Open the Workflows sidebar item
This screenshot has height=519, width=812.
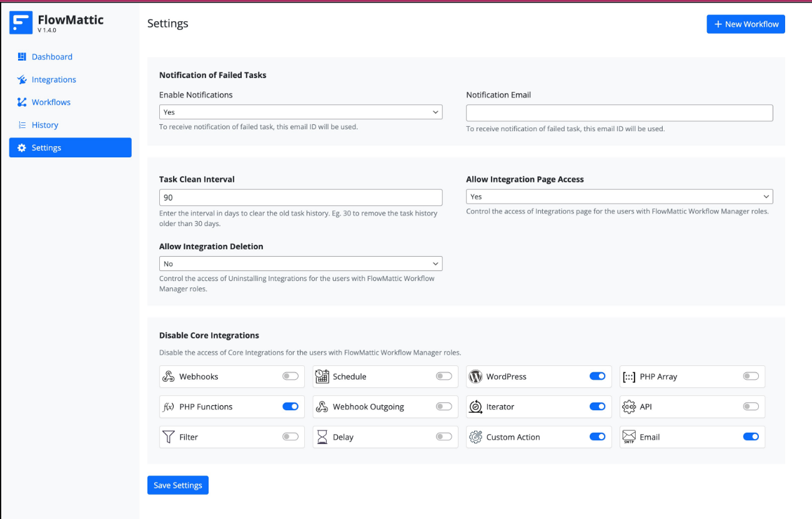[51, 102]
